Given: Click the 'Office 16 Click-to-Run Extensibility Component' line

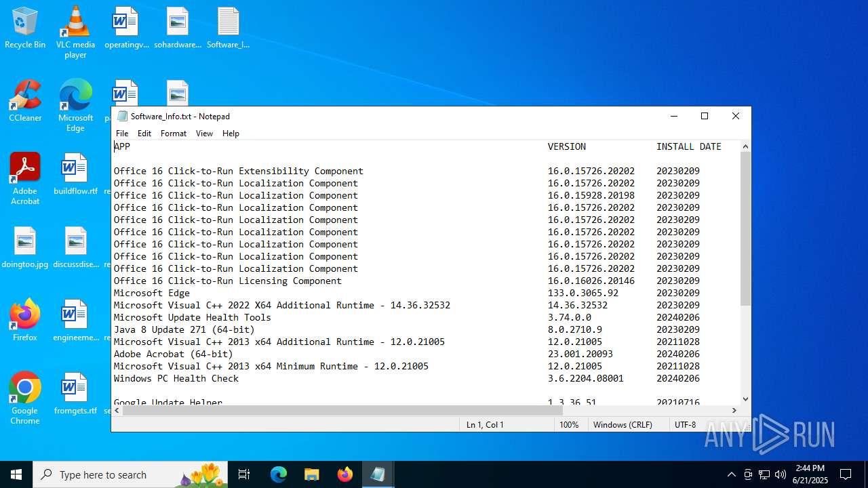Looking at the screenshot, I should 239,171.
